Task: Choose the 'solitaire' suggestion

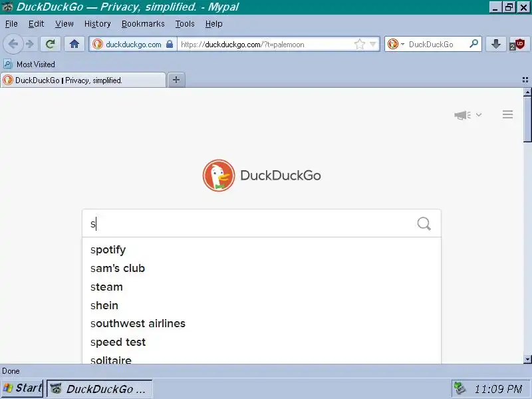Action: (261, 359)
